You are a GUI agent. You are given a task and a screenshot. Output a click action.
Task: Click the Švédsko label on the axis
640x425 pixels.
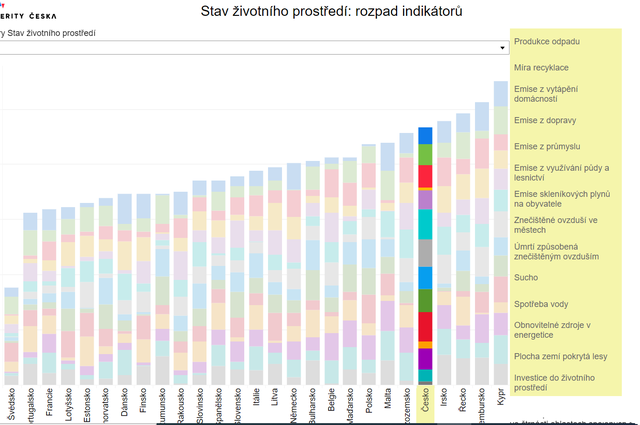tap(11, 405)
